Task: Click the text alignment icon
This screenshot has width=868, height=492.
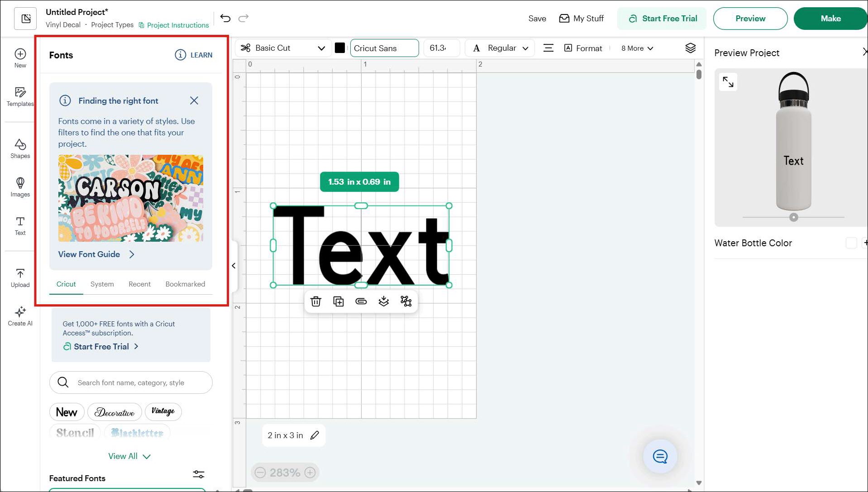Action: (x=548, y=48)
